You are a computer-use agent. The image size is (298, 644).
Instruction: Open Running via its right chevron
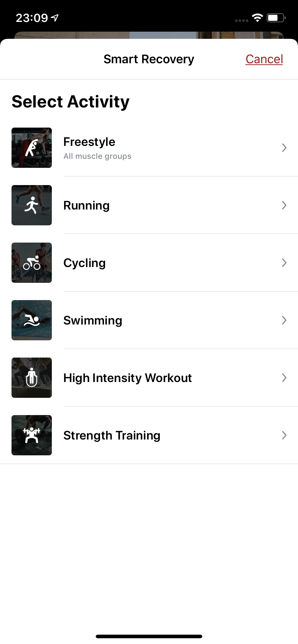coord(284,205)
